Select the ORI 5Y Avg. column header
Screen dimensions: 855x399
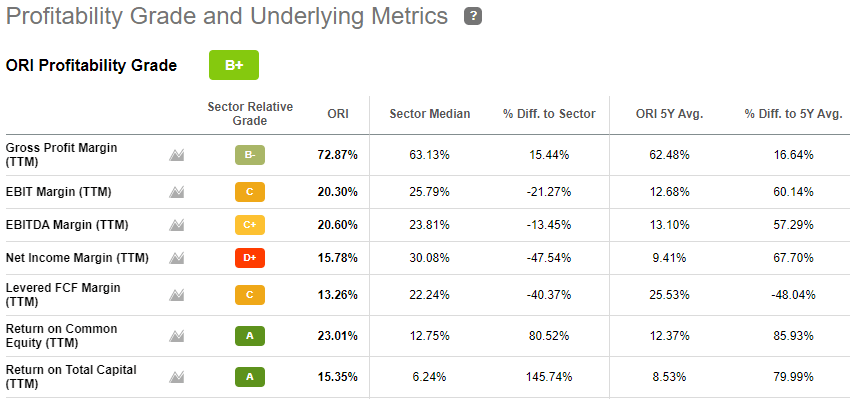click(670, 114)
